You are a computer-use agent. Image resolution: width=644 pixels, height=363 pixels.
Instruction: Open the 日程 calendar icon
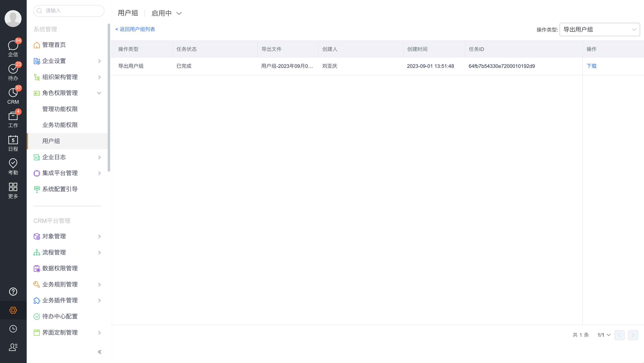pos(13,140)
